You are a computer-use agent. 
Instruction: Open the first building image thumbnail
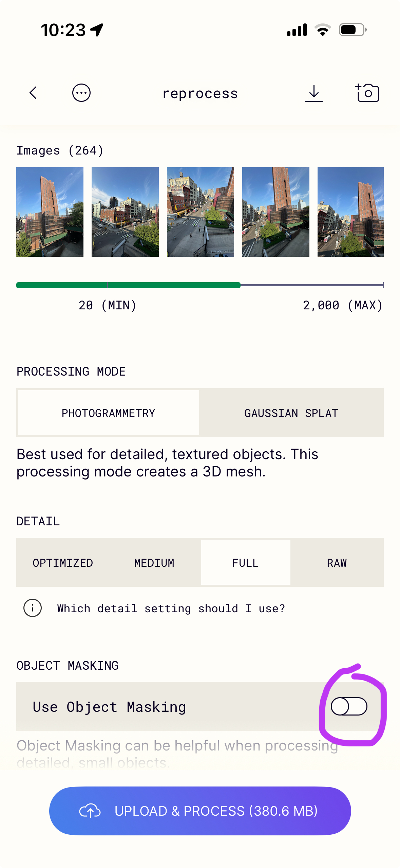coord(50,212)
